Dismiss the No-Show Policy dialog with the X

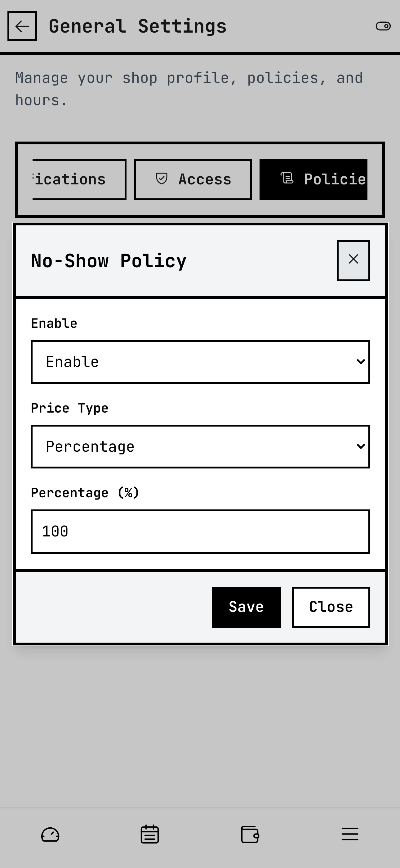(353, 260)
